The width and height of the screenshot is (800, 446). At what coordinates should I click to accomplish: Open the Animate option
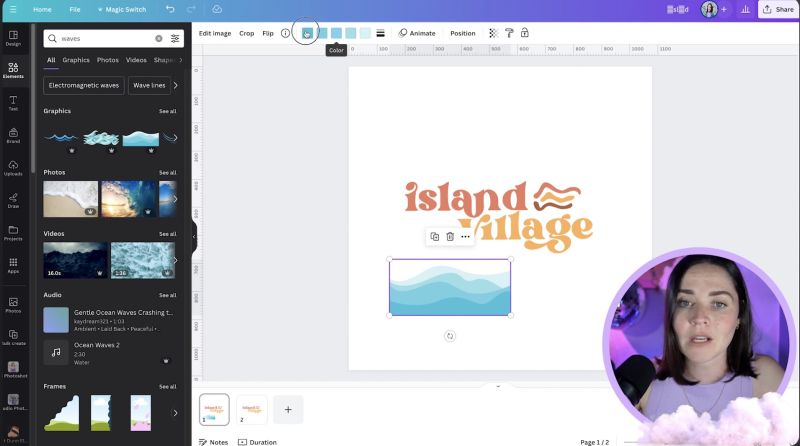417,33
